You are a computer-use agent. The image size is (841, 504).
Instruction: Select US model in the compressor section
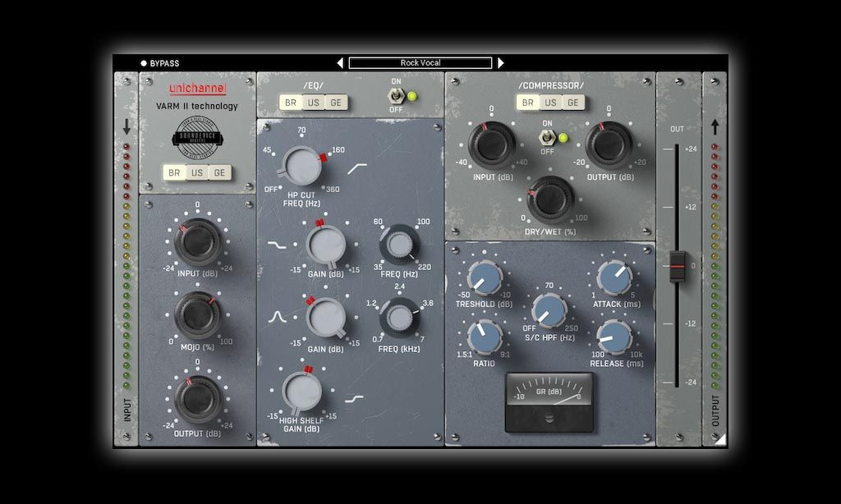pyautogui.click(x=550, y=103)
